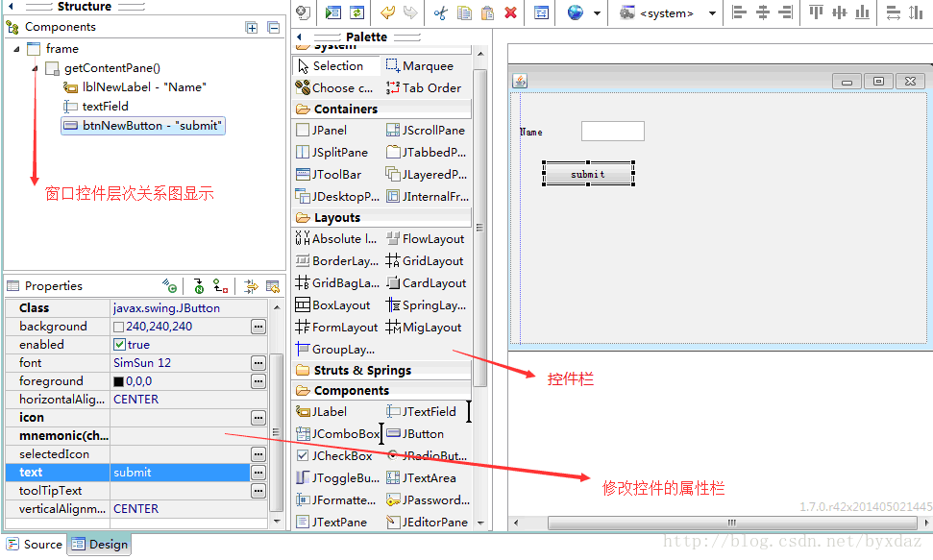Open the icon property ellipsis button
This screenshot has width=933, height=560.
click(x=258, y=418)
